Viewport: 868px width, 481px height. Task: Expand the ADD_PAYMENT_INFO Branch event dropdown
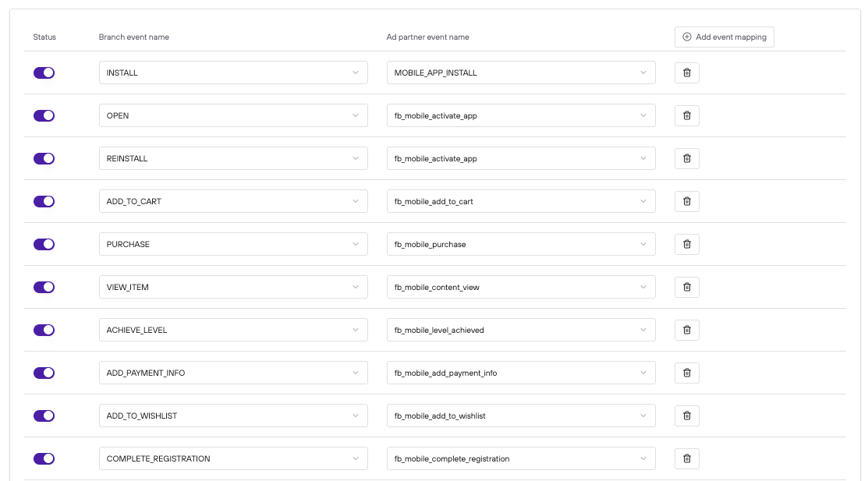click(233, 373)
